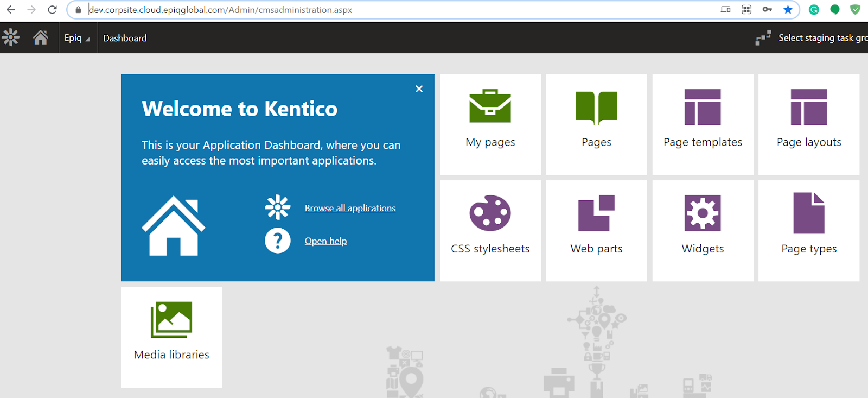The image size is (868, 398).
Task: Select the Dashboard breadcrumb item
Action: point(125,38)
